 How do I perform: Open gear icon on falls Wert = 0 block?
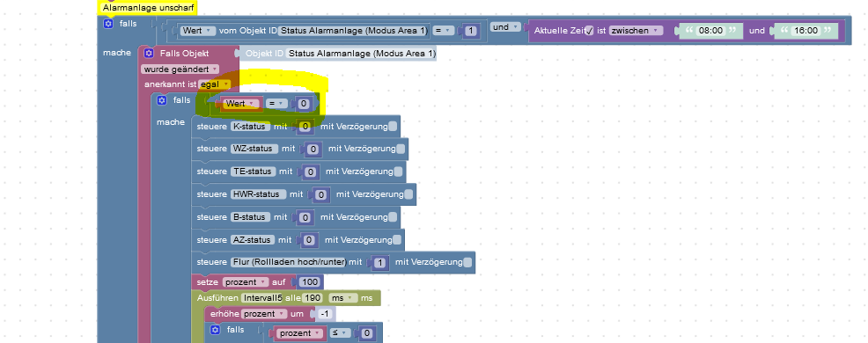(162, 100)
